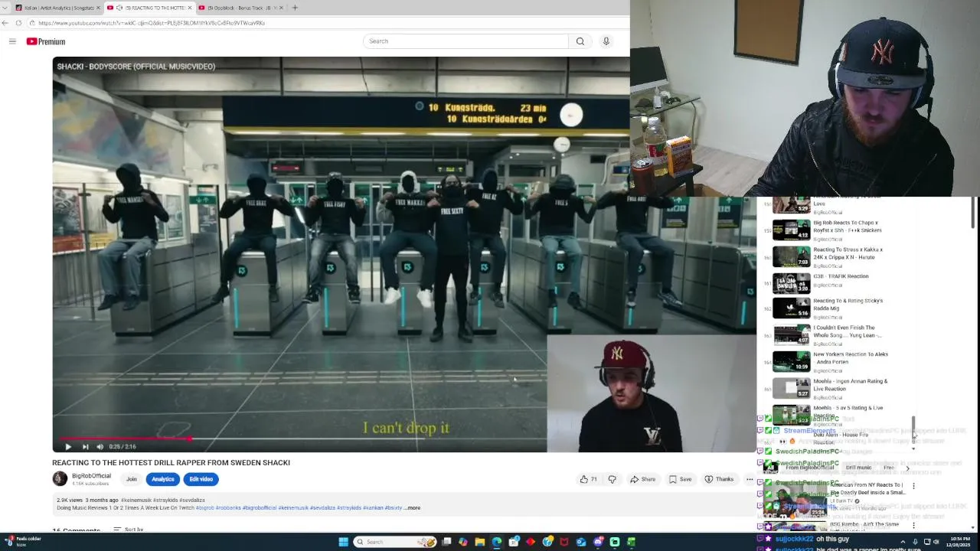
Task: Open the comments Sort by dropdown
Action: click(129, 530)
